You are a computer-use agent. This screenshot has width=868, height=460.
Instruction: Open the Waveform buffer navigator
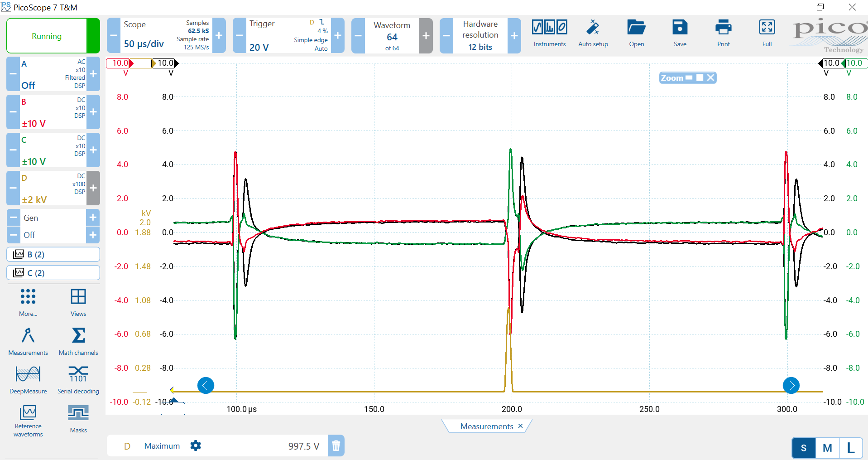point(392,35)
